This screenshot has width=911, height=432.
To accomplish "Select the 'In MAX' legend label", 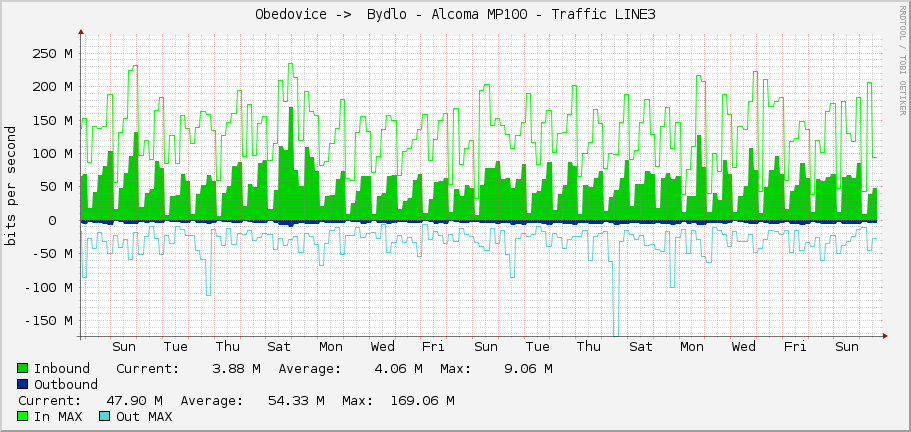I will point(58,416).
